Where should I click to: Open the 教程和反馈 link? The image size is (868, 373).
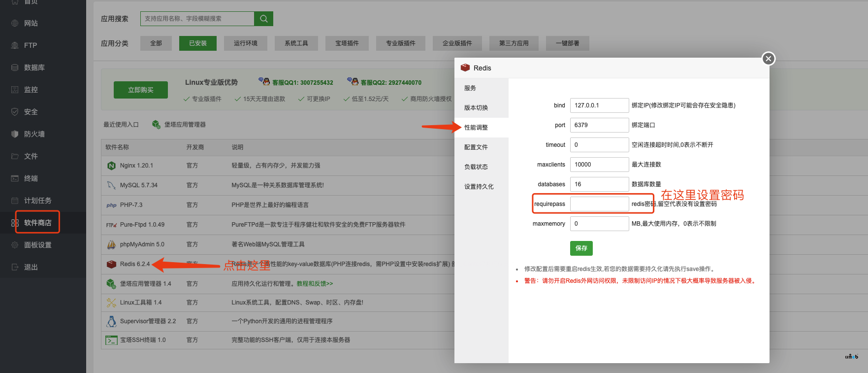(x=315, y=284)
